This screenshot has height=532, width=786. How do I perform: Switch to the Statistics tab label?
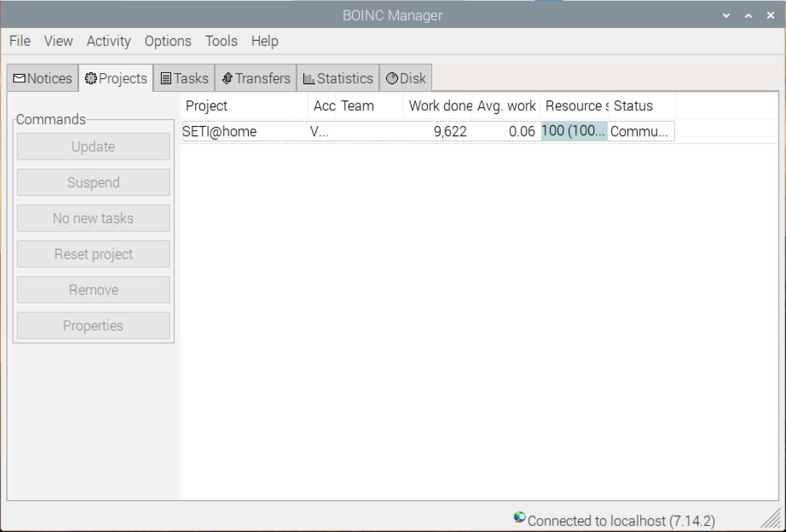point(345,79)
